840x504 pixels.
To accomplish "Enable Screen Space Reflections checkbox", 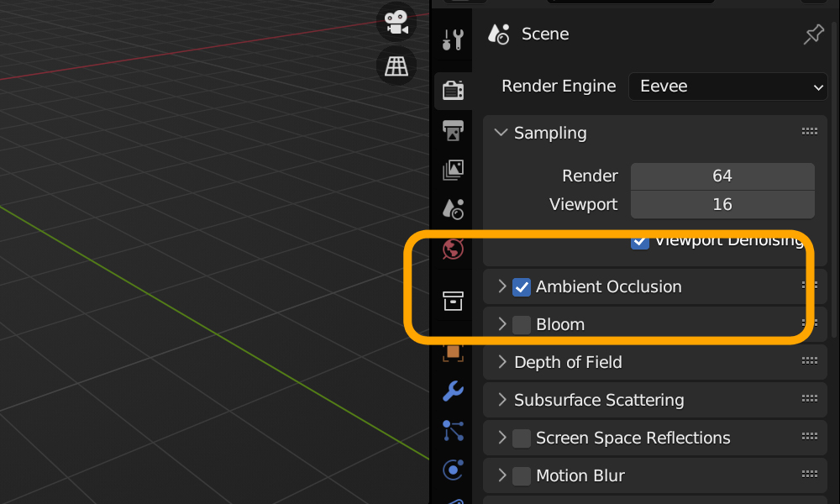I will point(522,438).
